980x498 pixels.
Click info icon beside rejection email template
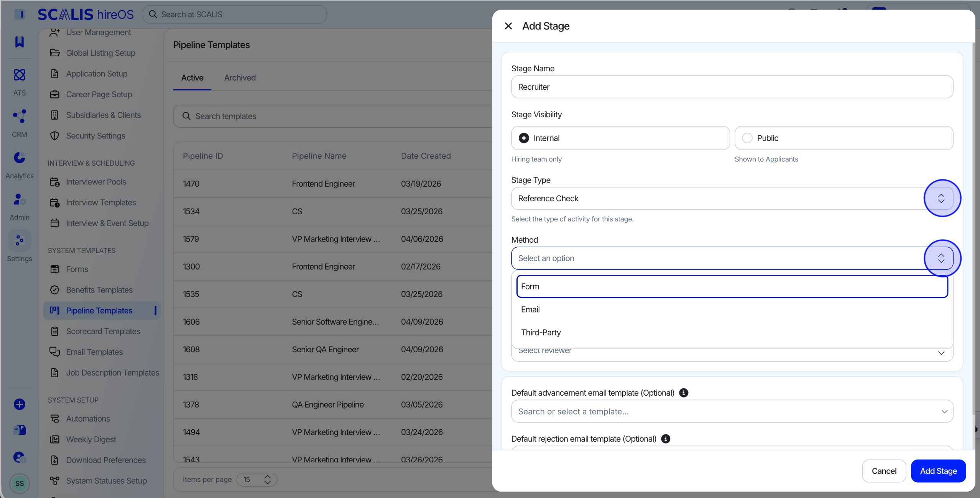pyautogui.click(x=666, y=439)
